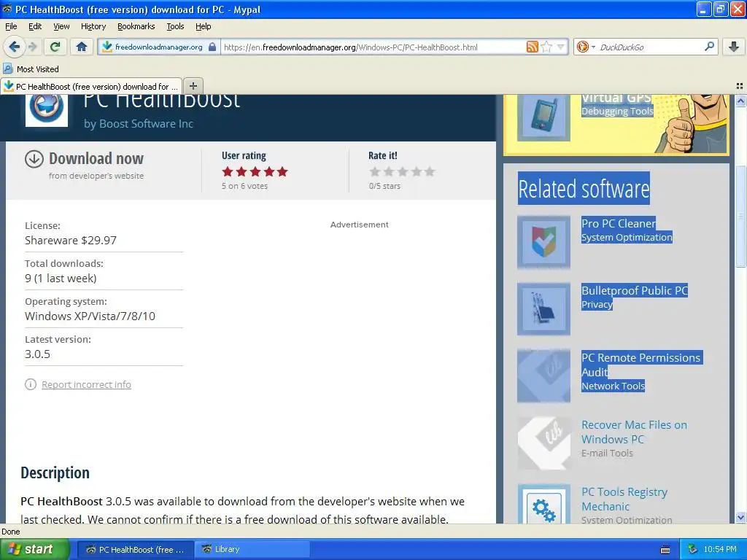The width and height of the screenshot is (747, 560).
Task: Click the Pro PC Cleaner shield thumbnail
Action: (x=543, y=242)
